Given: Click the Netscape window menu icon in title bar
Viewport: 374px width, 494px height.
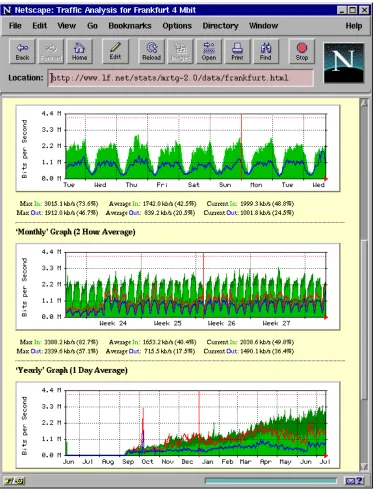Looking at the screenshot, I should pos(7,10).
